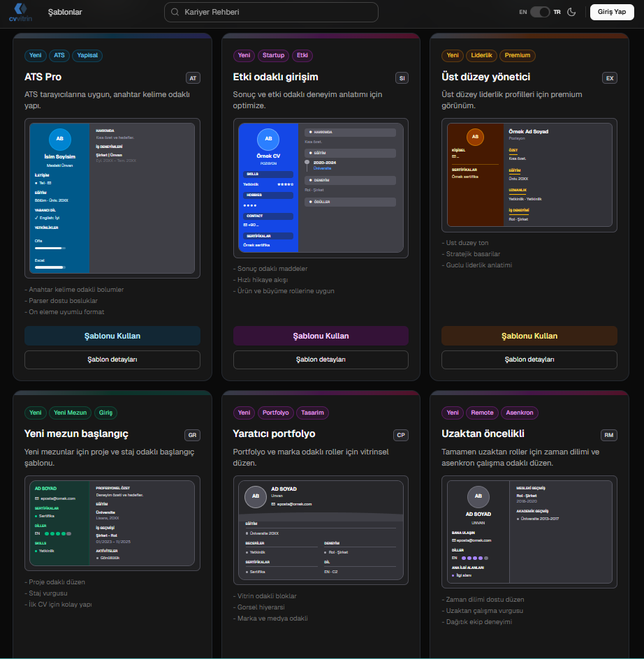Image resolution: width=644 pixels, height=659 pixels.
Task: Click the EX badge on Üst düzey yönetici
Action: tap(610, 78)
